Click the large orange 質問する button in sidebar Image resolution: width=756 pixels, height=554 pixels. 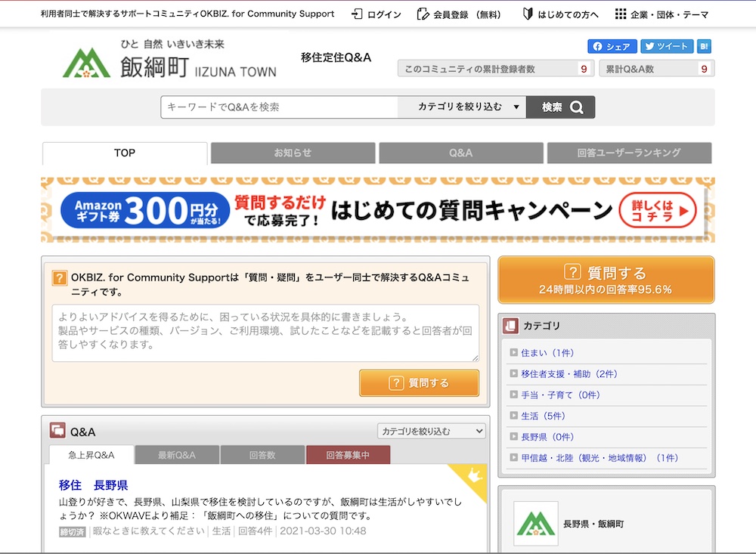(606, 280)
